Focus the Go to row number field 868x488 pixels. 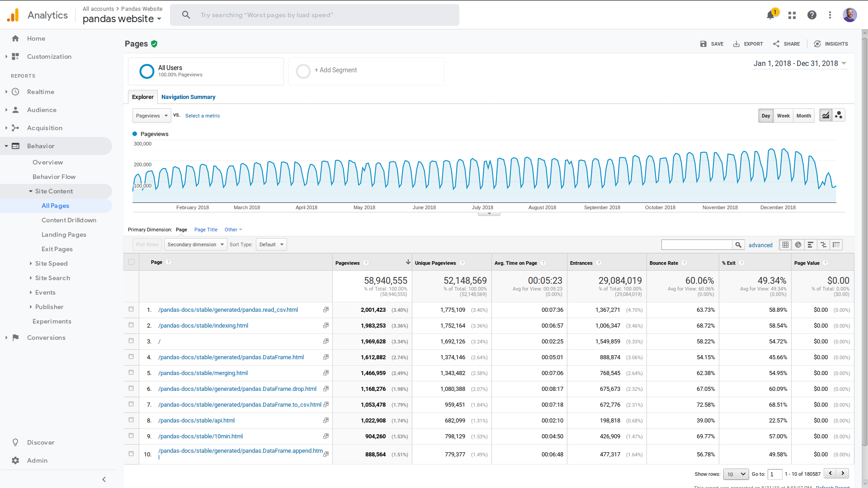pyautogui.click(x=775, y=474)
